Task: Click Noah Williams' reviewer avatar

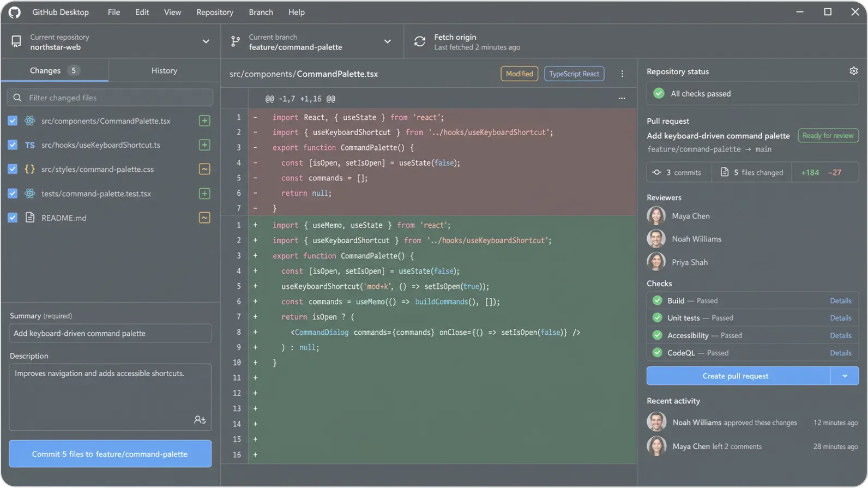Action: [656, 239]
